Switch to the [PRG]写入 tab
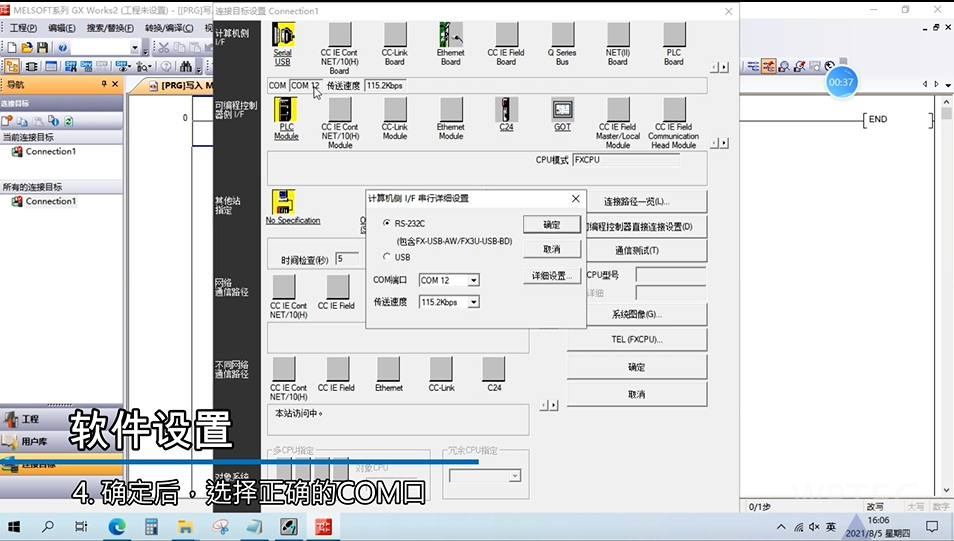 pos(180,86)
